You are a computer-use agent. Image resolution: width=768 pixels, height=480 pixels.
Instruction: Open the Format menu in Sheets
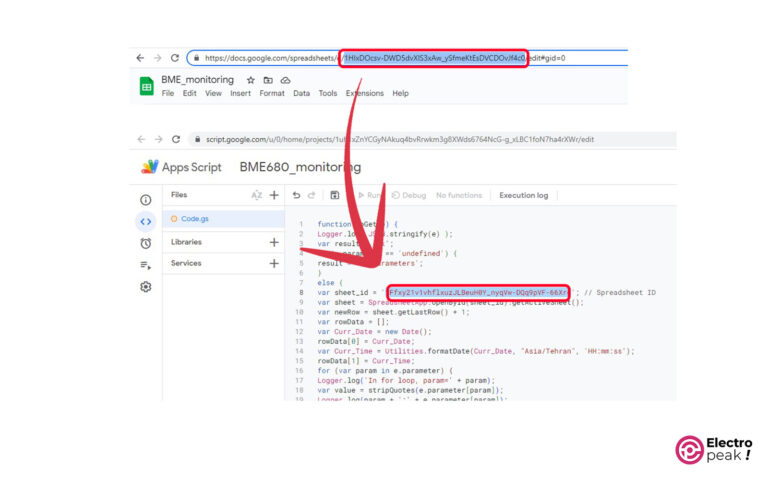click(272, 93)
